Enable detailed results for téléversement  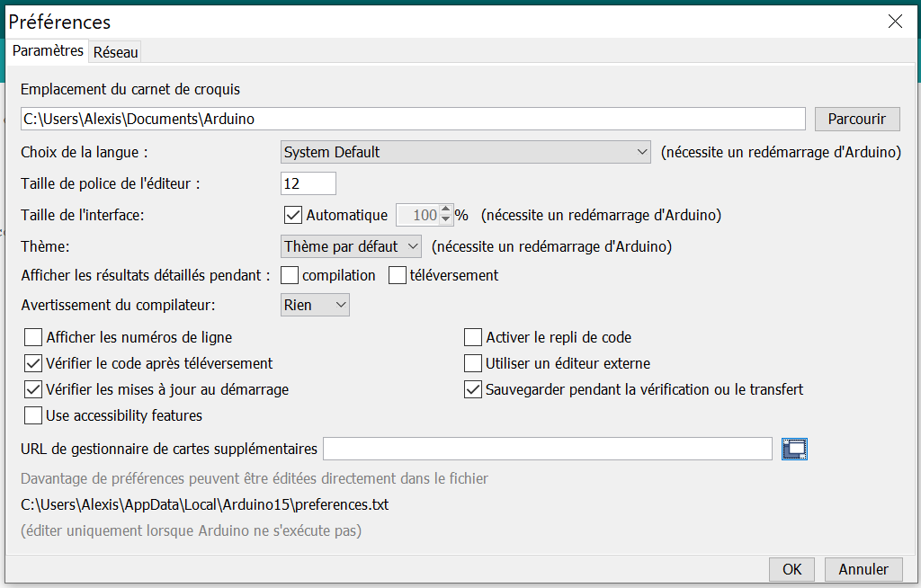[x=397, y=275]
